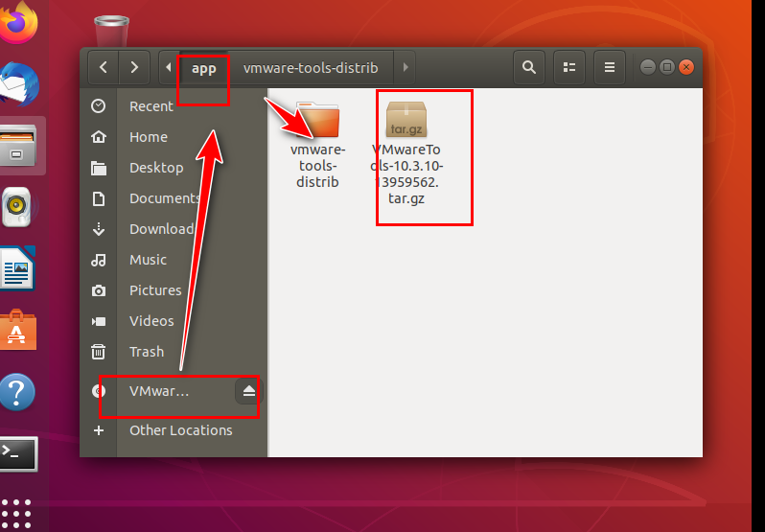Screen dimensions: 765x532
Task: Open the app folder in path bar
Action: pos(203,68)
